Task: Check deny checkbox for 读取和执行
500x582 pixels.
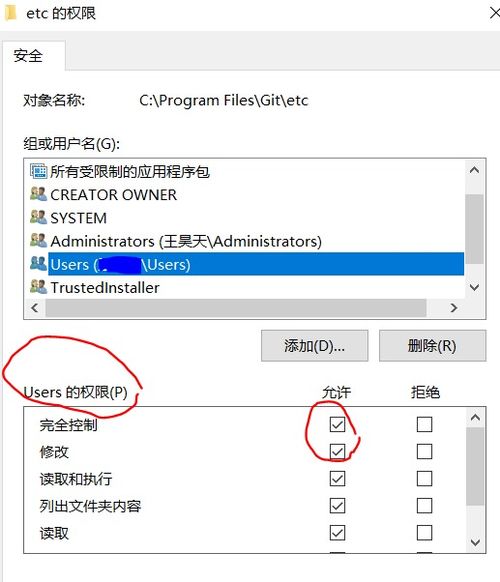Action: pos(424,478)
